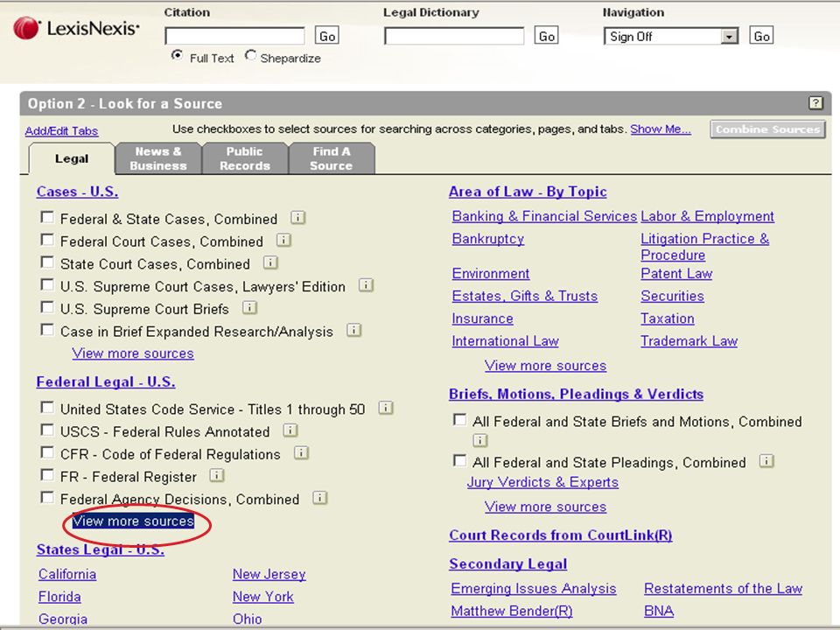View info for FR - Federal Register
The image size is (840, 630).
pyautogui.click(x=217, y=475)
